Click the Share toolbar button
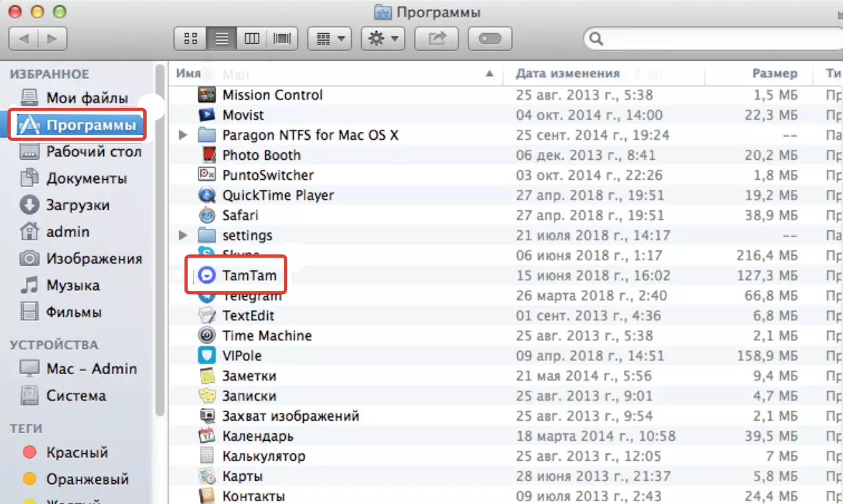The height and width of the screenshot is (504, 843). pyautogui.click(x=436, y=39)
